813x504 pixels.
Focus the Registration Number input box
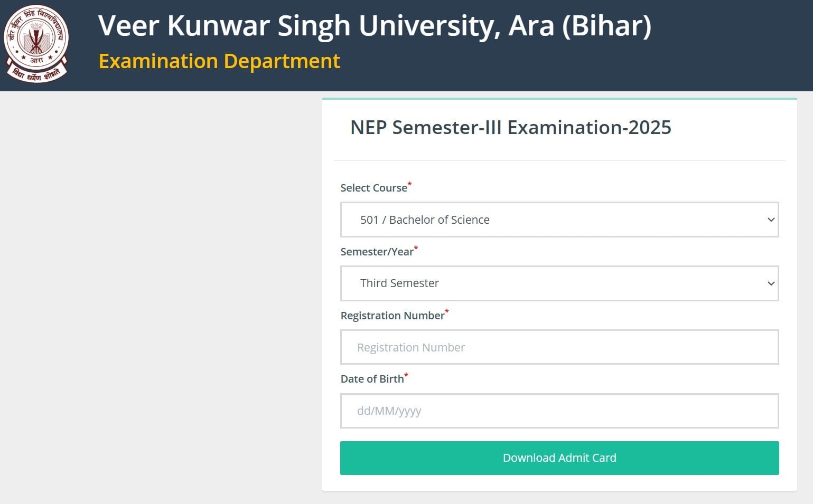tap(559, 347)
